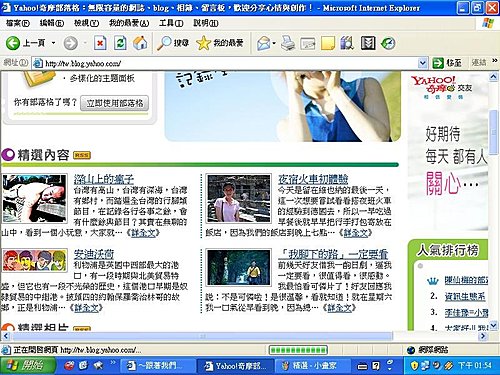Click the second quick launch icon

83,366
